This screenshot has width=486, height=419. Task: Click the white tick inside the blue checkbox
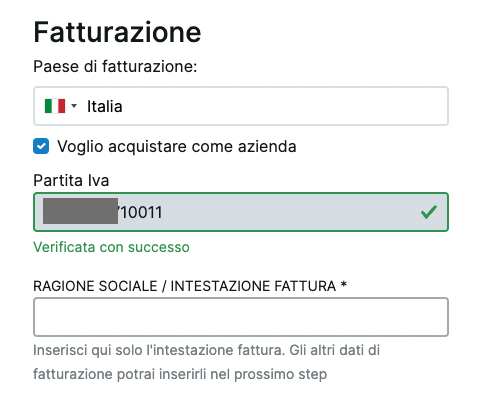click(x=41, y=146)
